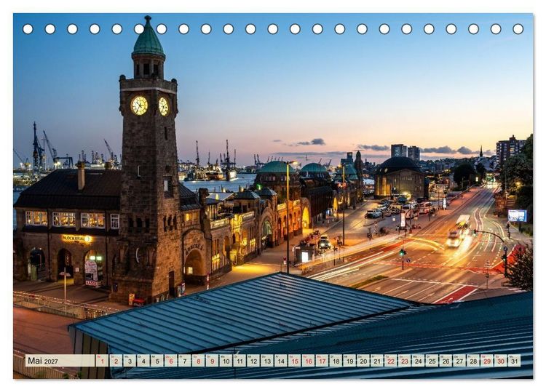Select date cell 10 in the strip
The height and width of the screenshot is (392, 546).
(226, 361)
